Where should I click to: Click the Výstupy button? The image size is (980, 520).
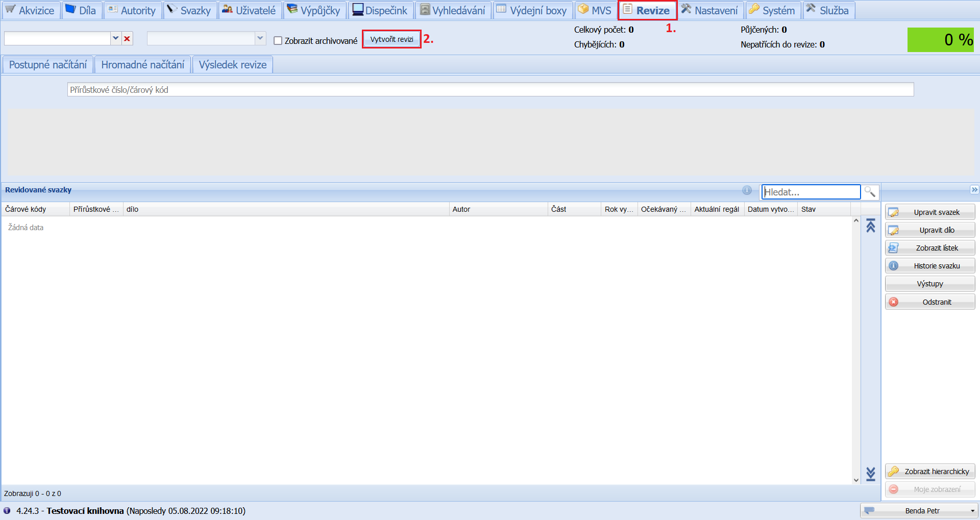(930, 284)
